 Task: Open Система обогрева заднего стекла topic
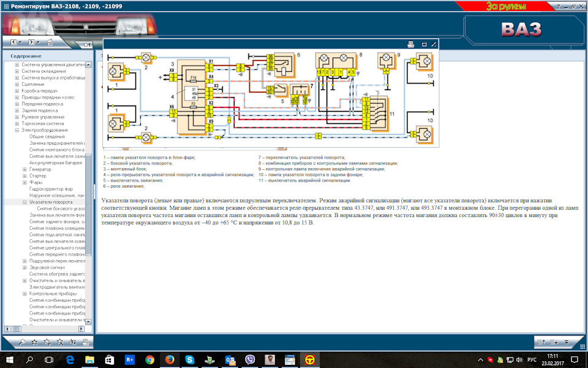[x=57, y=274]
